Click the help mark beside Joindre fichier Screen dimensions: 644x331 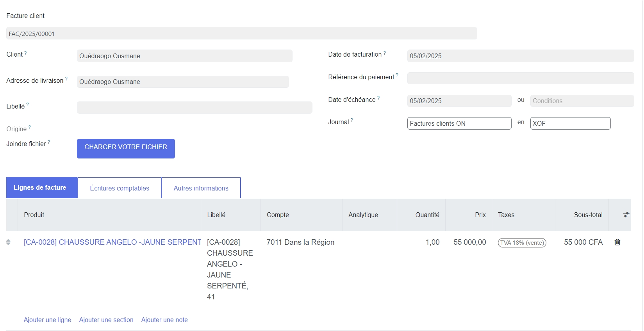click(49, 142)
